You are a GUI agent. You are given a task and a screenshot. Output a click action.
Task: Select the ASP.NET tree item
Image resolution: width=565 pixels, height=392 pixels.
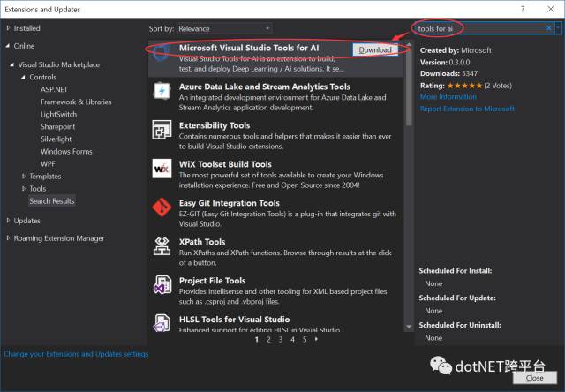pos(54,89)
